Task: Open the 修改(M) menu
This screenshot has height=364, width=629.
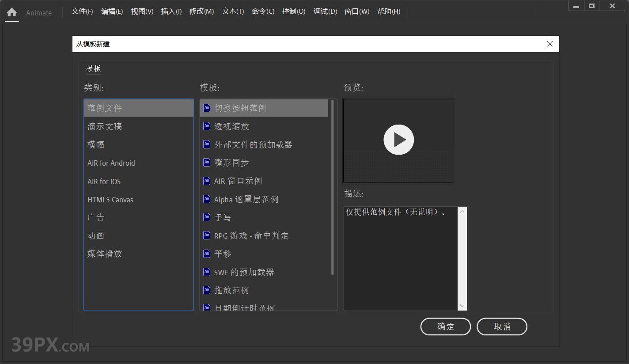Action: (x=201, y=11)
